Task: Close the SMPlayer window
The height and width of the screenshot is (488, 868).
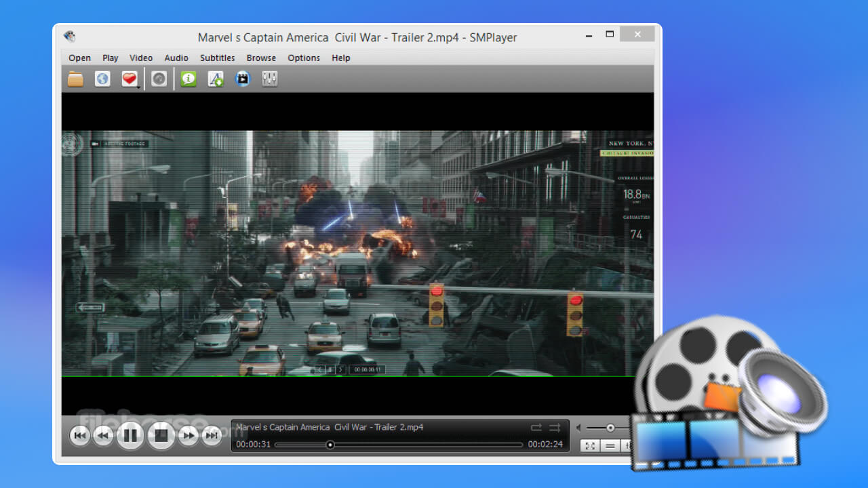Action: [x=637, y=34]
